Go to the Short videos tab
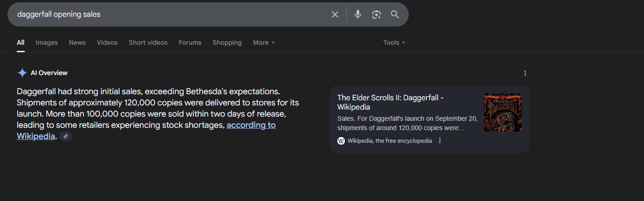Viewport: 644px width, 201px height. point(148,42)
